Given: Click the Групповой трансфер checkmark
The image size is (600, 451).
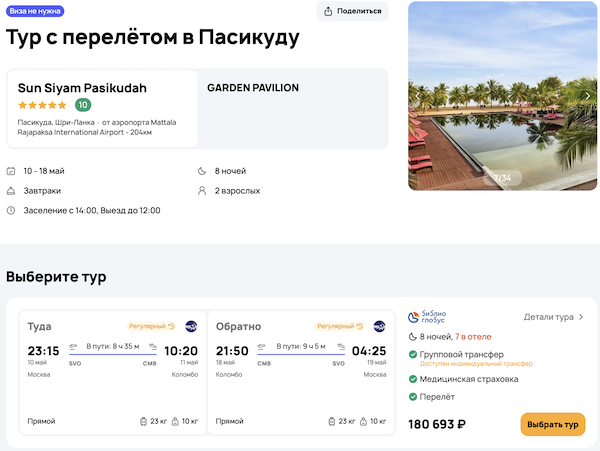Looking at the screenshot, I should click(x=413, y=355).
